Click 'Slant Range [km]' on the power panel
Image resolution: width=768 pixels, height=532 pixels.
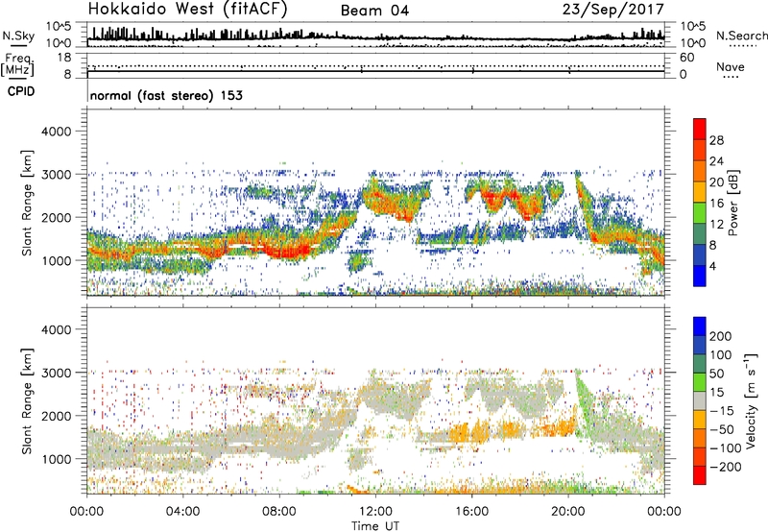[27, 203]
